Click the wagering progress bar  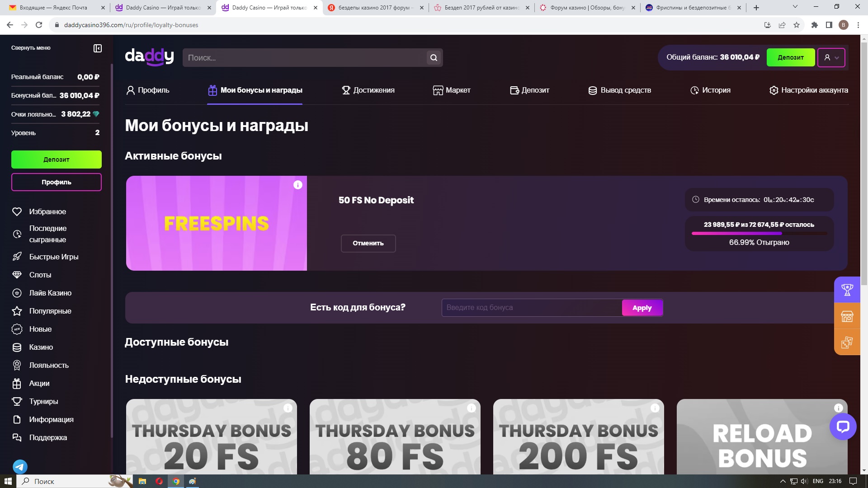[759, 234]
